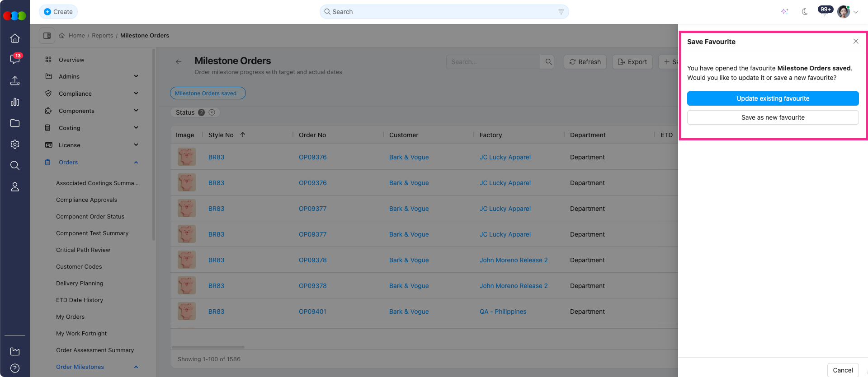The height and width of the screenshot is (377, 868).
Task: Open Delivery Planning report
Action: coord(80,284)
